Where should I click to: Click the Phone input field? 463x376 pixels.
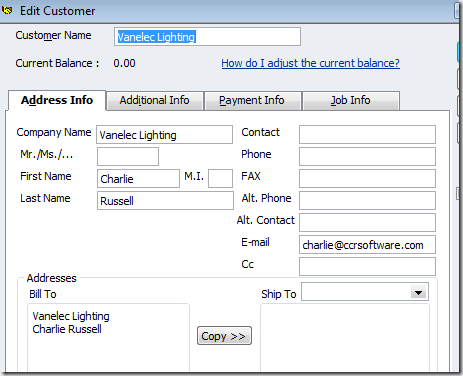(367, 157)
